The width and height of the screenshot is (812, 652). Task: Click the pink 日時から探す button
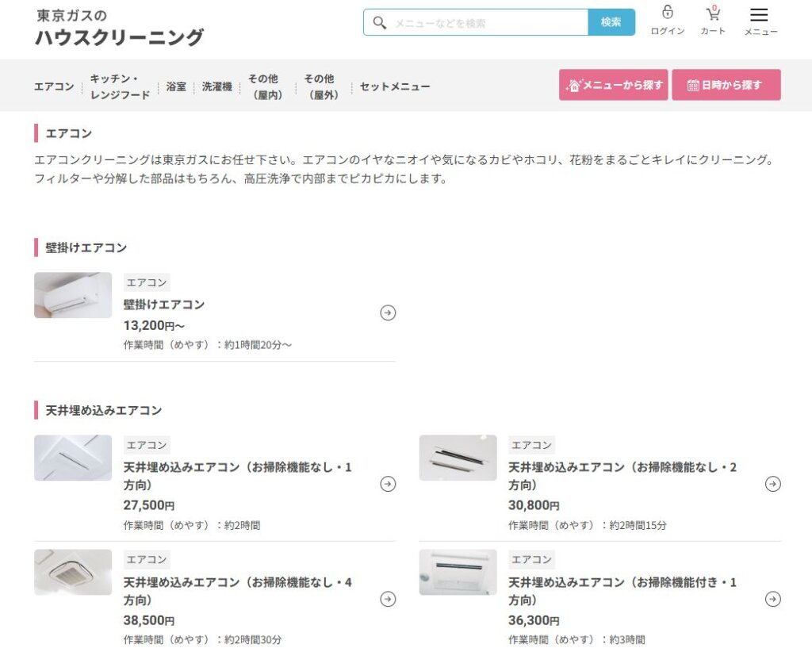click(x=726, y=84)
